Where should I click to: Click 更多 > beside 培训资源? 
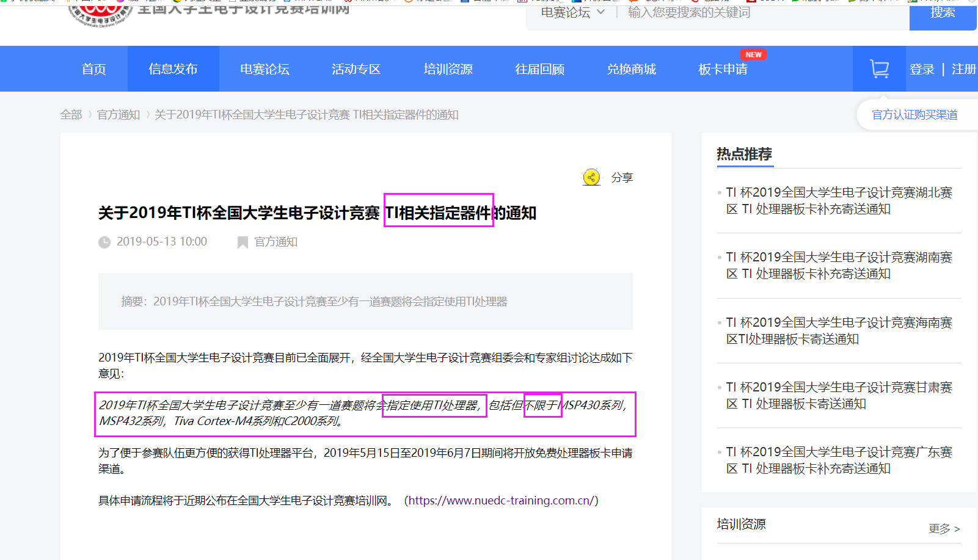pos(944,529)
